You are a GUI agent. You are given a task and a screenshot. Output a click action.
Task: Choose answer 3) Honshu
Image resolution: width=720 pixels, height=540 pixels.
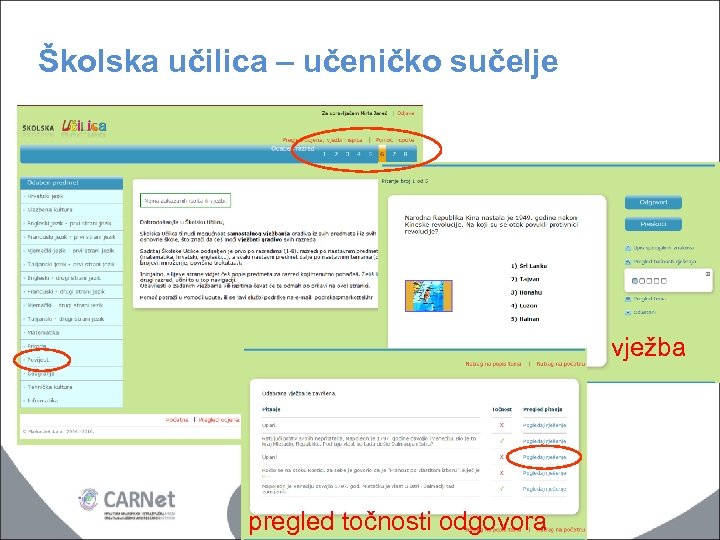(526, 292)
